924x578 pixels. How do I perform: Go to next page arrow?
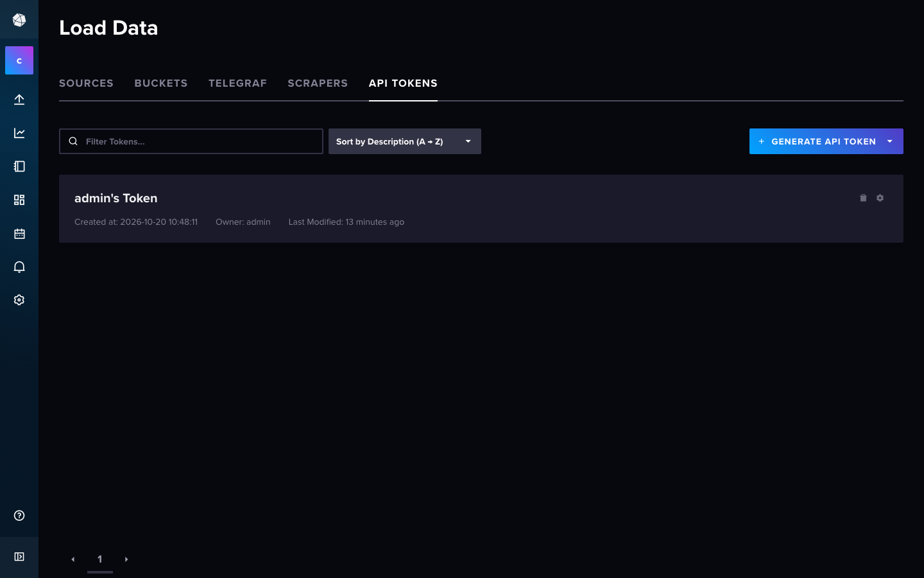click(126, 559)
